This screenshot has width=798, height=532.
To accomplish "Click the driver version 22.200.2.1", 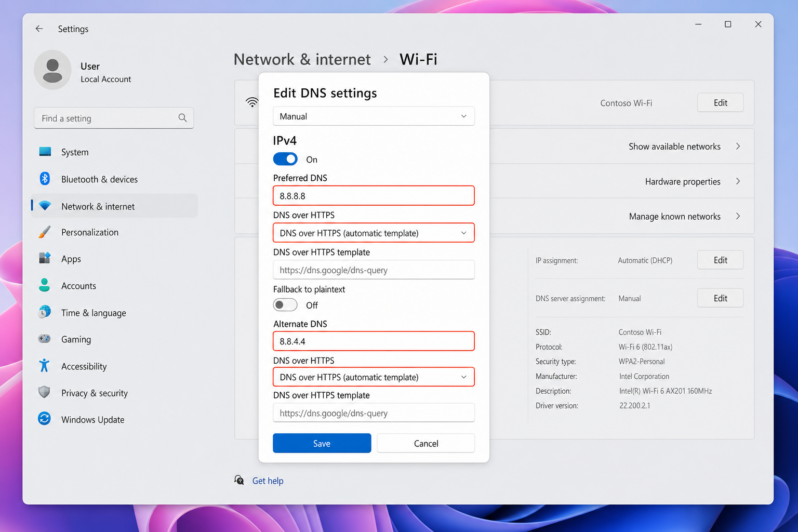I will coord(634,405).
